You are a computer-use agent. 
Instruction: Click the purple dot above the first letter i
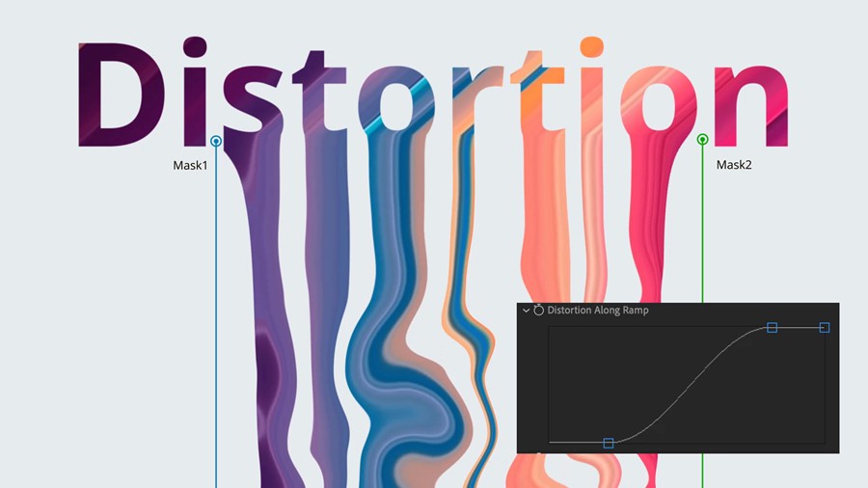(196, 48)
